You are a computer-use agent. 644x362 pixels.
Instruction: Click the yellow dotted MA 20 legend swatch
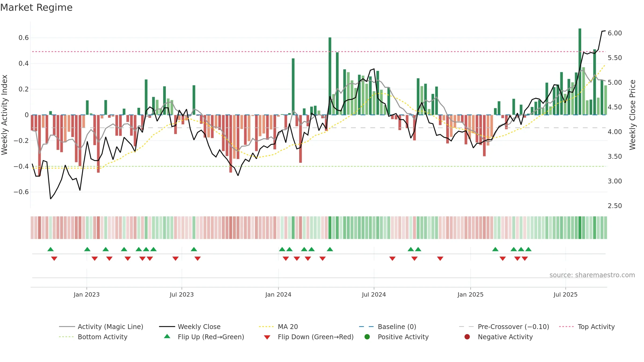click(x=266, y=327)
